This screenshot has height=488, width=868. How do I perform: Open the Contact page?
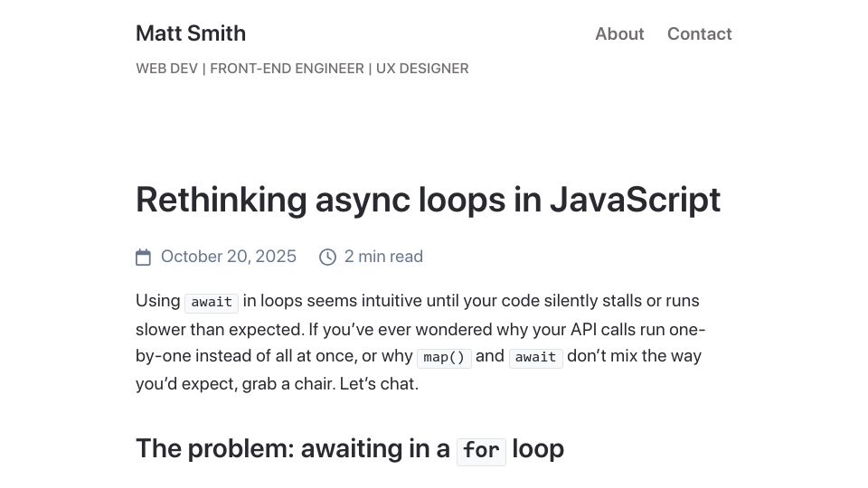(x=699, y=33)
